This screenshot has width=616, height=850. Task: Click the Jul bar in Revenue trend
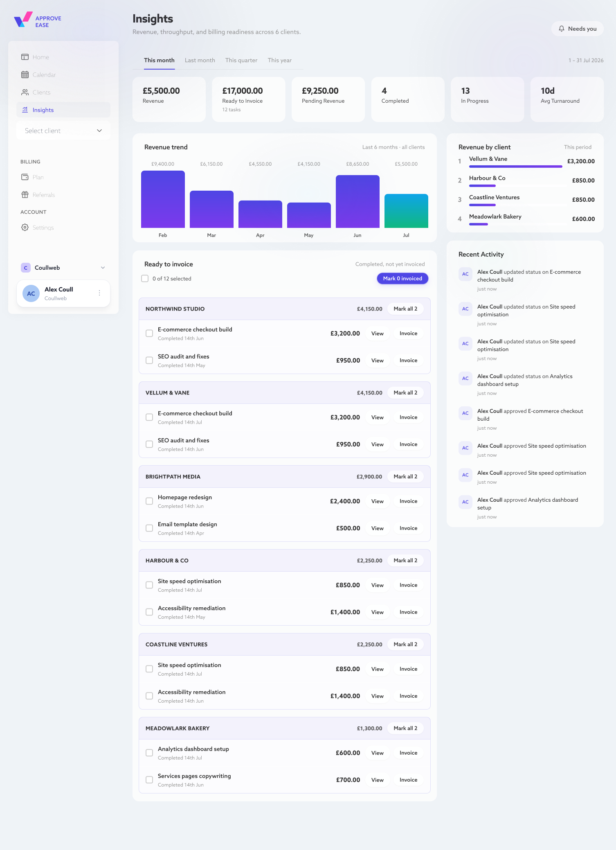click(406, 211)
